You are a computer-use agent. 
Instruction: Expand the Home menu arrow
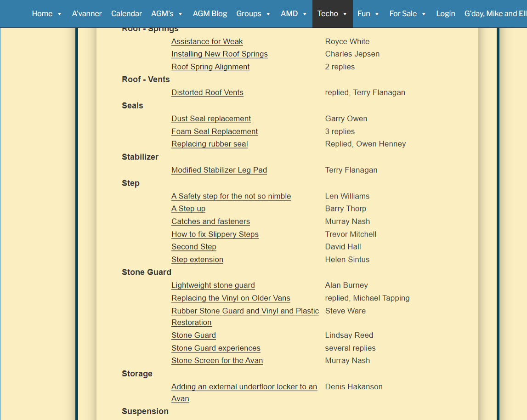59,14
